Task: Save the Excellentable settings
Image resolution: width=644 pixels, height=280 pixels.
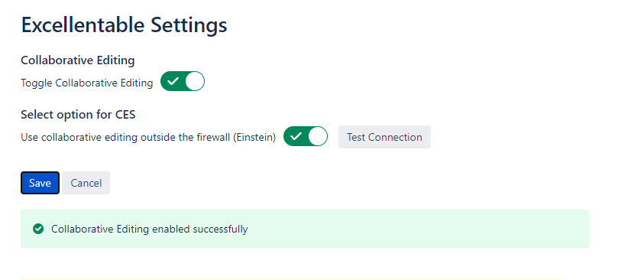Action: click(x=40, y=183)
